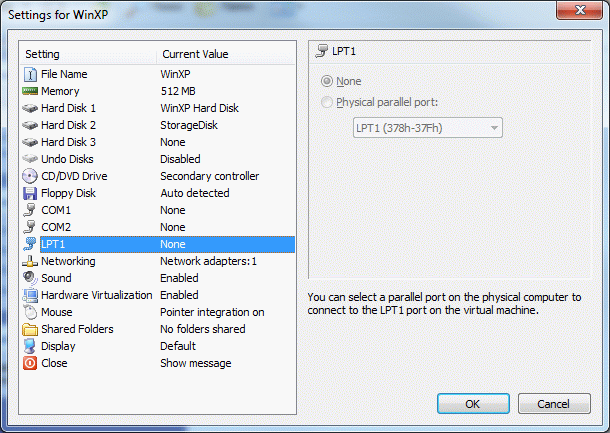Click the Sound speaker icon
610x433 pixels.
[30, 278]
